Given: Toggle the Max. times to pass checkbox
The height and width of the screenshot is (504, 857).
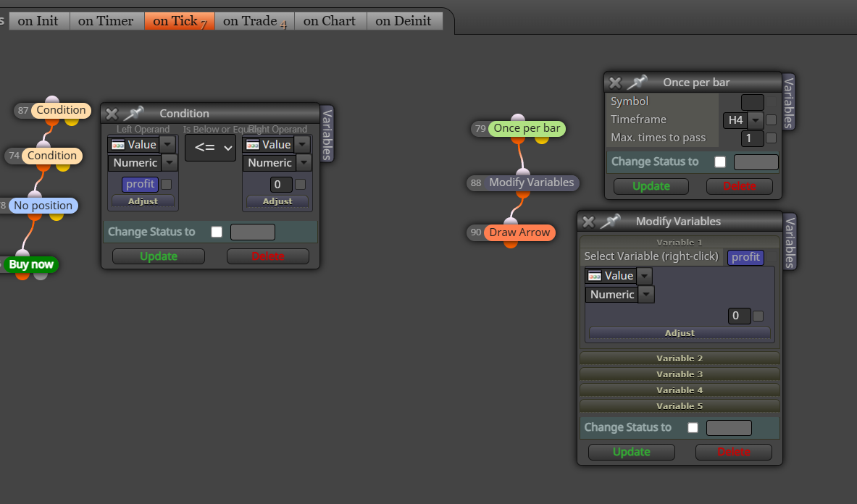Looking at the screenshot, I should [772, 138].
